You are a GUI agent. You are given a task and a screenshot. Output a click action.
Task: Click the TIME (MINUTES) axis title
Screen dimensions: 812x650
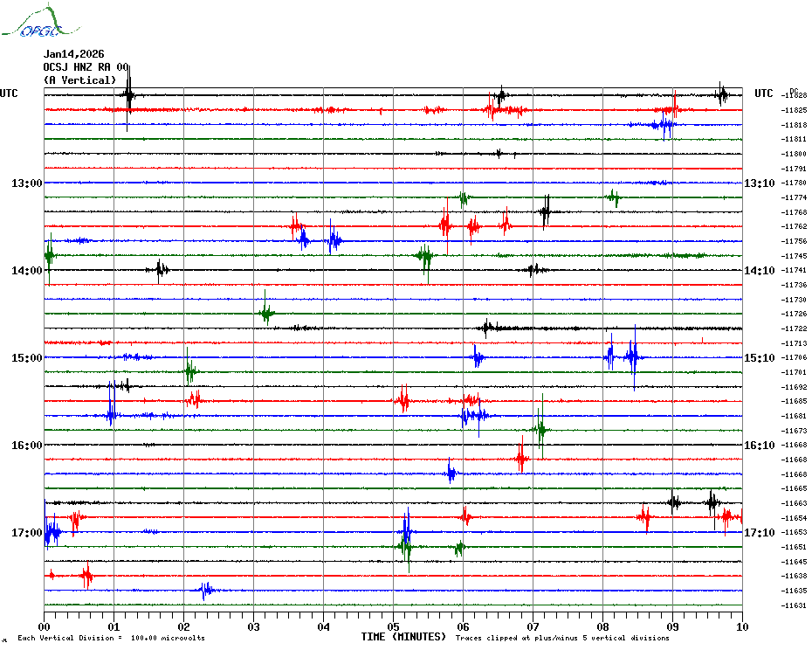403,638
